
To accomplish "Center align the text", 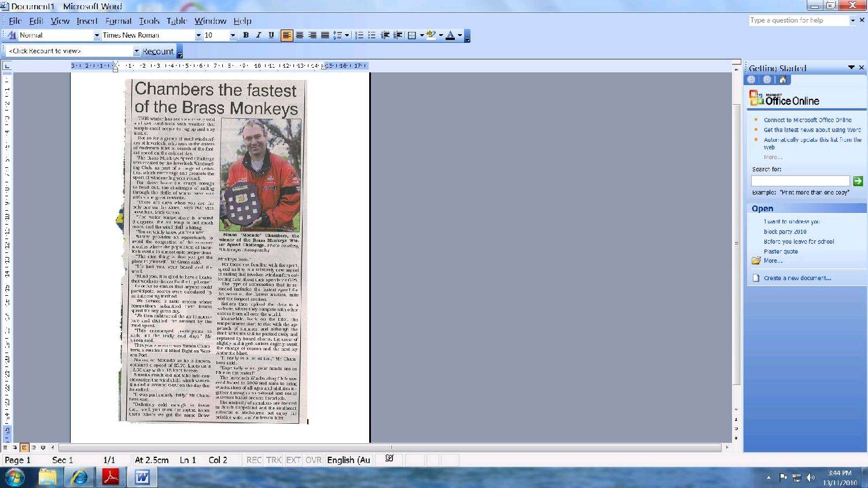I will [300, 35].
